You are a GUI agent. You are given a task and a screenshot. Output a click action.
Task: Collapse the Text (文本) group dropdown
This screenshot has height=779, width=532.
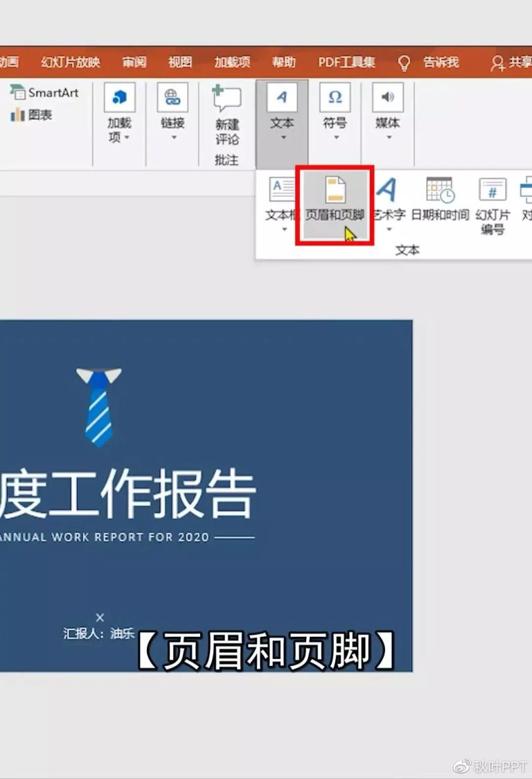coord(282,112)
